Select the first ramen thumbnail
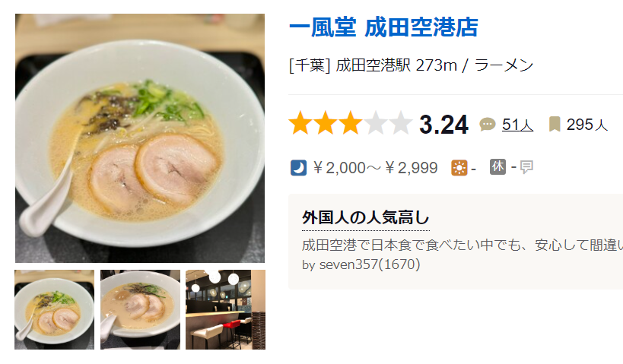 tap(55, 309)
